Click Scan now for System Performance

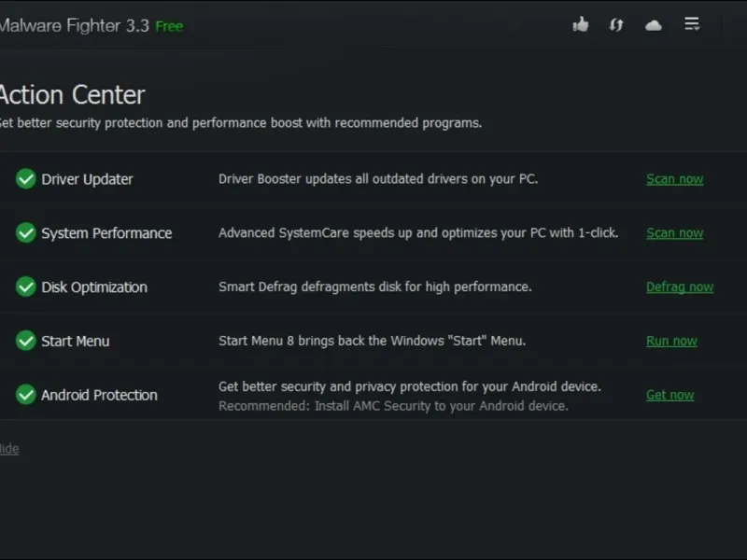coord(674,232)
